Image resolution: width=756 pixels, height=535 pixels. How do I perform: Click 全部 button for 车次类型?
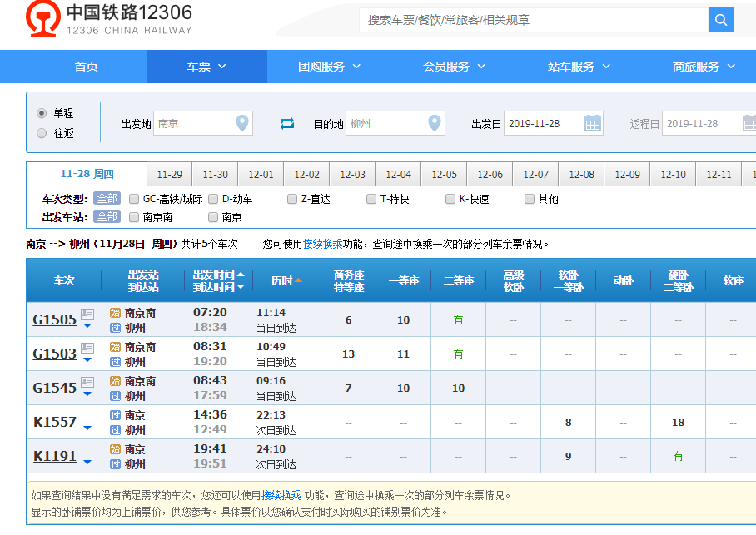(107, 199)
